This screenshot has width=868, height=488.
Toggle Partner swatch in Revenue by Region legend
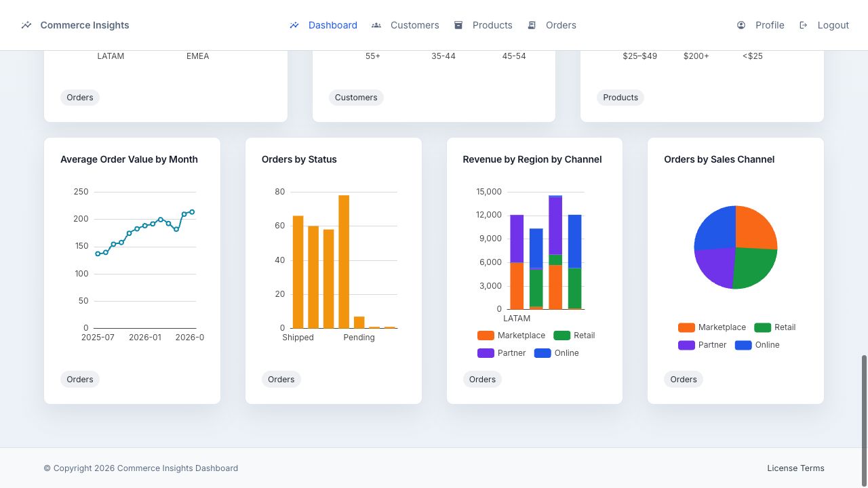click(486, 353)
